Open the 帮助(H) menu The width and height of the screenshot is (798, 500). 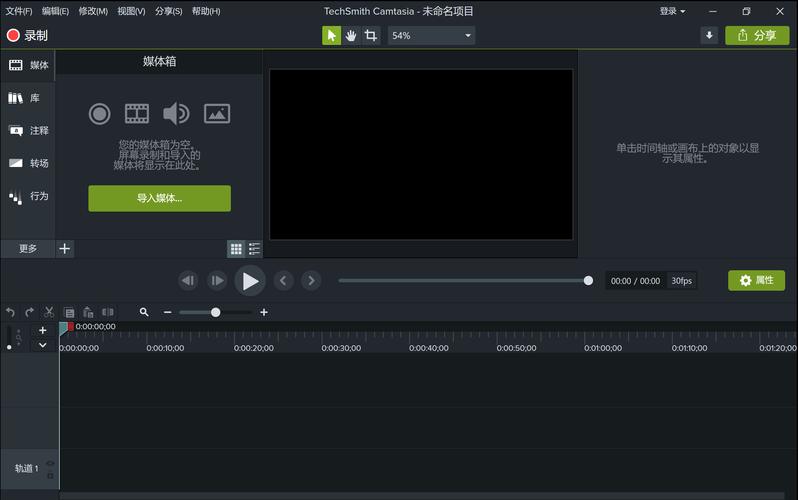point(206,11)
